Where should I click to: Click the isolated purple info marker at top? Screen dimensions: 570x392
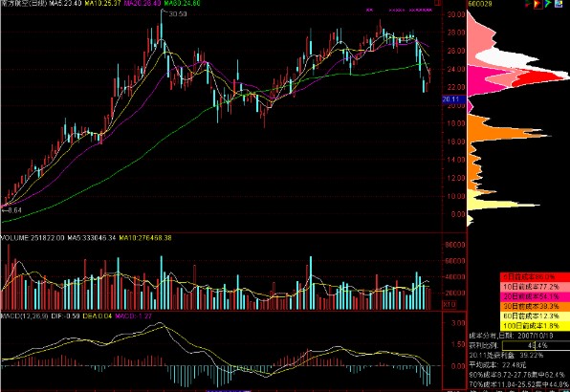pos(369,11)
